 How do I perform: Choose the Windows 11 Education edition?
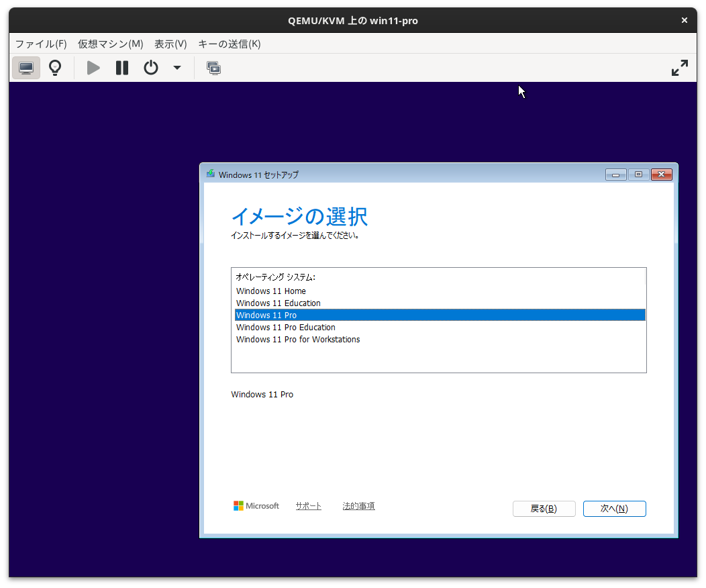[x=278, y=303]
